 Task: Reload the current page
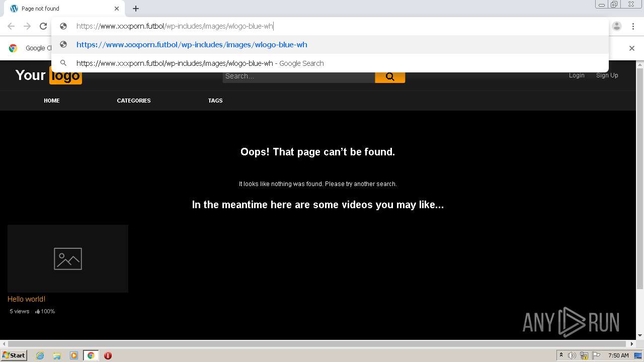43,26
